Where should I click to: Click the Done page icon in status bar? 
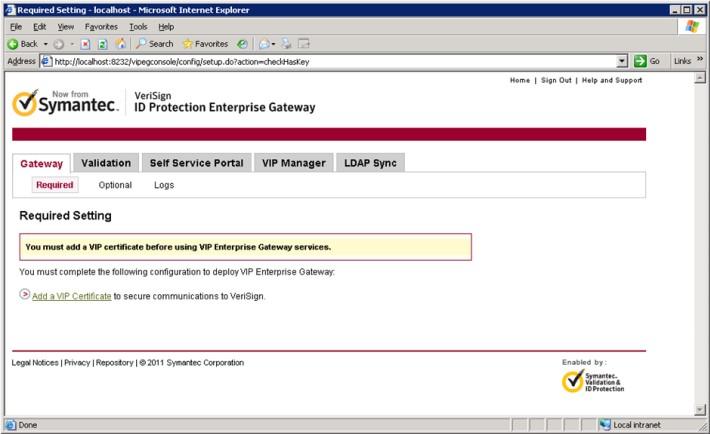tap(10, 425)
